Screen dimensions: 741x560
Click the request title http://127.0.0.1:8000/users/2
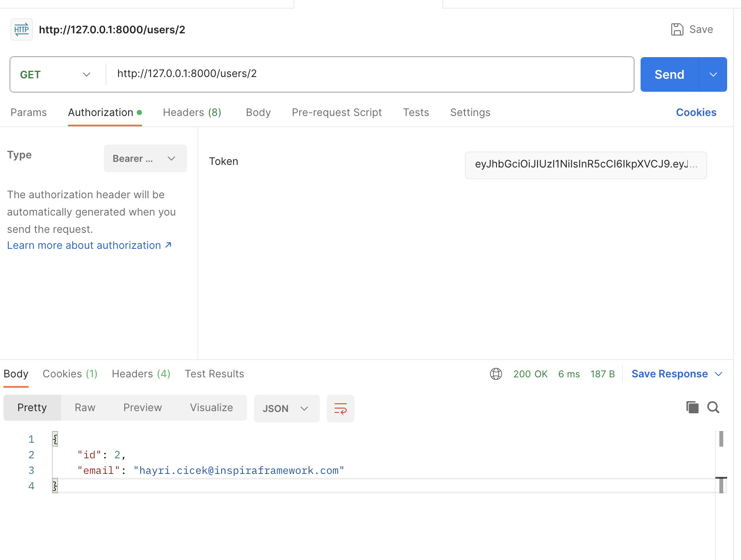pyautogui.click(x=112, y=29)
